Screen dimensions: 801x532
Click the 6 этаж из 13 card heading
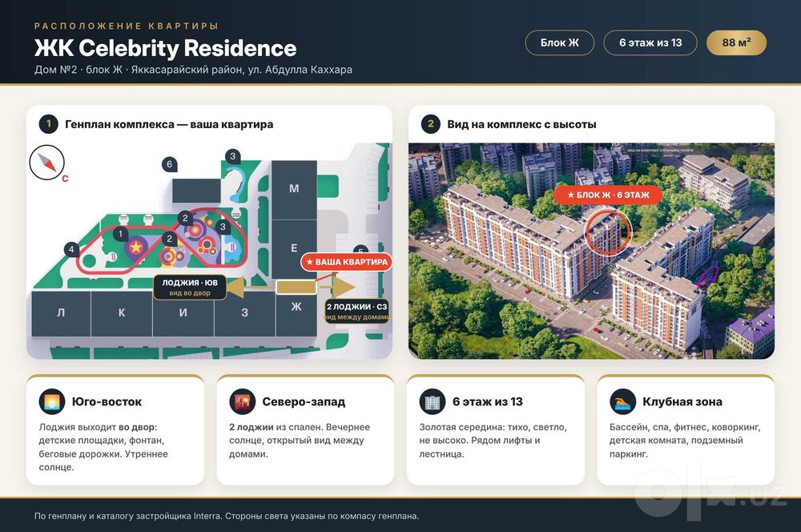point(488,401)
